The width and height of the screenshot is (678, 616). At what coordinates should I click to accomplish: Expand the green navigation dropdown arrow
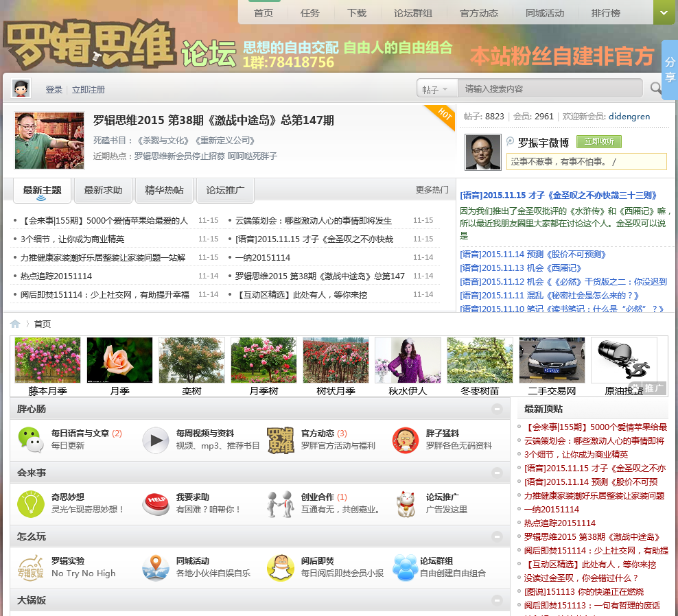coord(665,12)
